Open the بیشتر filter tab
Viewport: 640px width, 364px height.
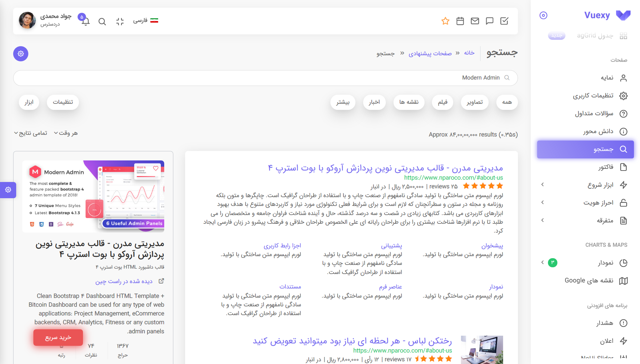pyautogui.click(x=343, y=102)
